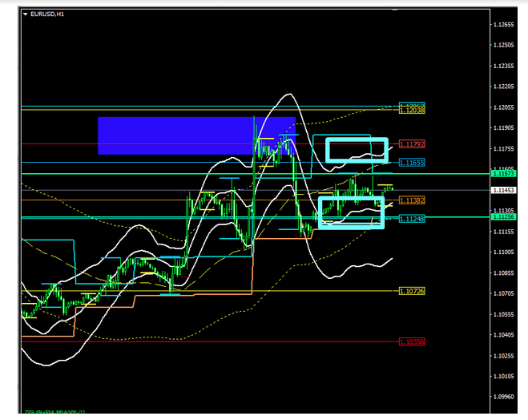Click the cyan 1.11248 price label
Image resolution: width=528 pixels, height=420 pixels.
(x=412, y=218)
